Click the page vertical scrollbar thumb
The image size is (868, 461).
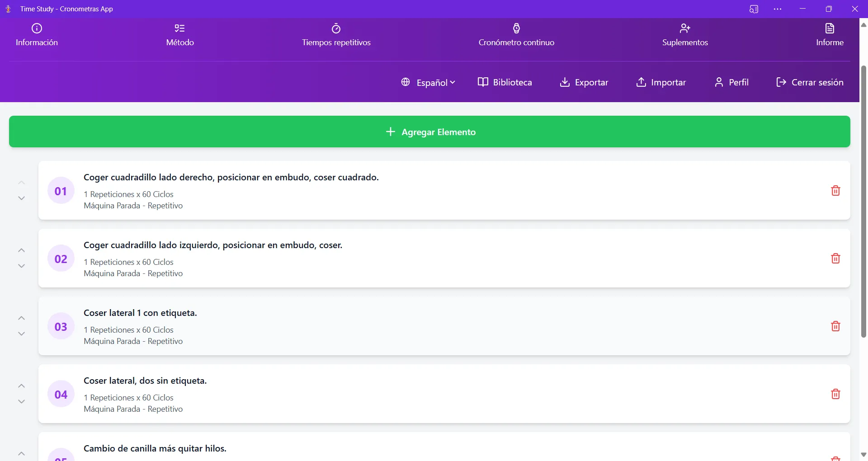pyautogui.click(x=863, y=201)
